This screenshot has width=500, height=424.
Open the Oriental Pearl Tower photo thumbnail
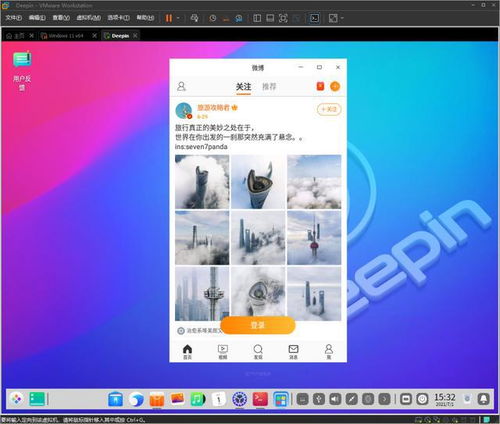click(x=314, y=238)
